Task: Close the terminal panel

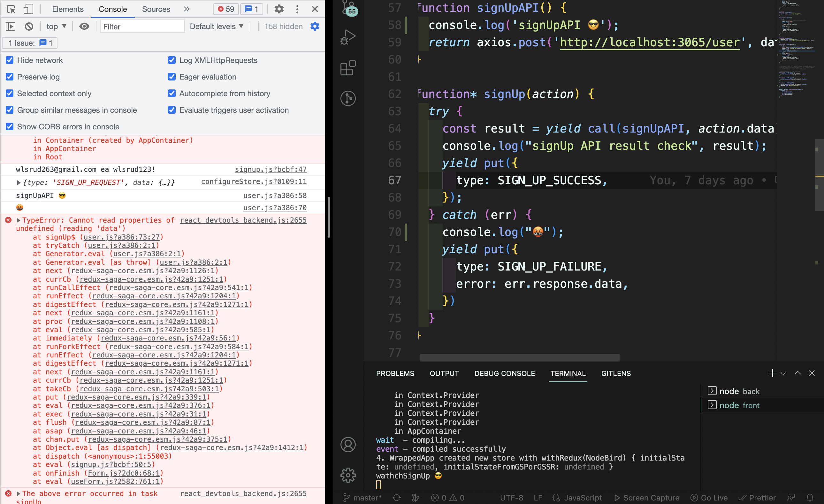Action: click(x=812, y=373)
